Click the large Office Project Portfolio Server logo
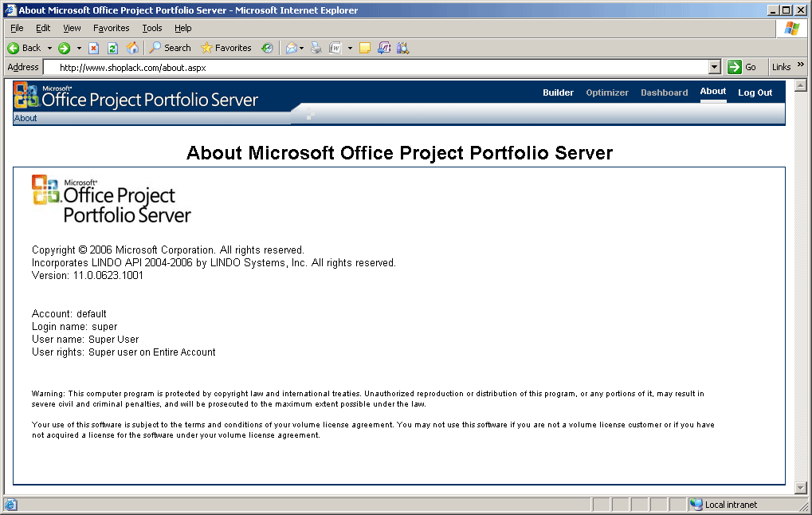This screenshot has height=515, width=812. point(112,199)
